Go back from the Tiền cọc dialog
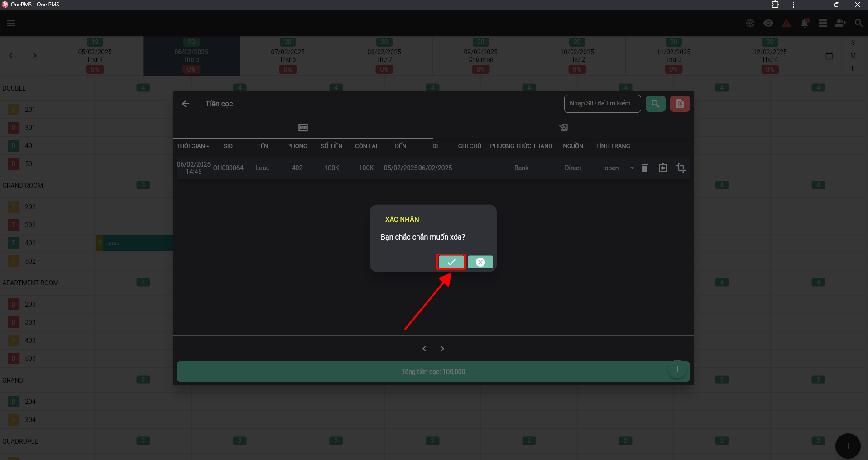This screenshot has width=868, height=460. point(186,104)
